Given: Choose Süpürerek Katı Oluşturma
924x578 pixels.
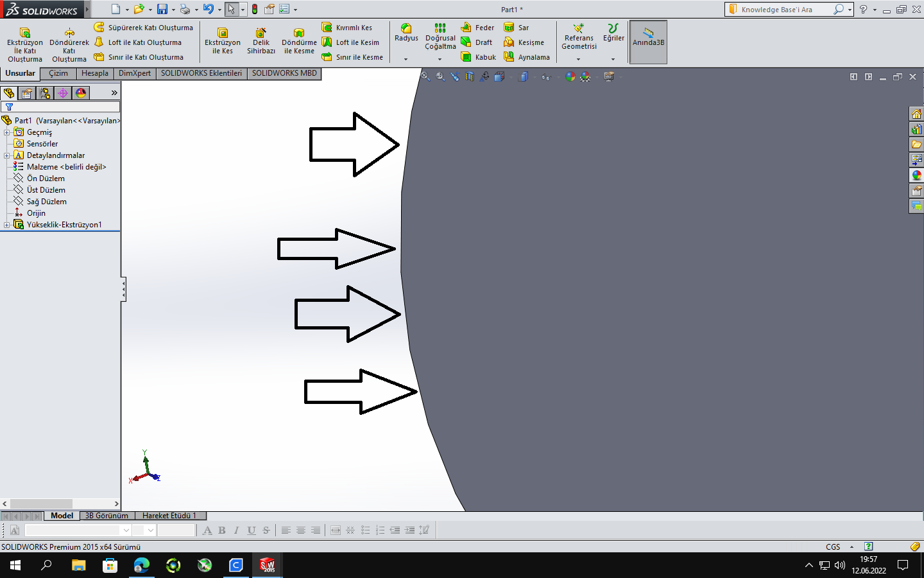Looking at the screenshot, I should coord(144,28).
